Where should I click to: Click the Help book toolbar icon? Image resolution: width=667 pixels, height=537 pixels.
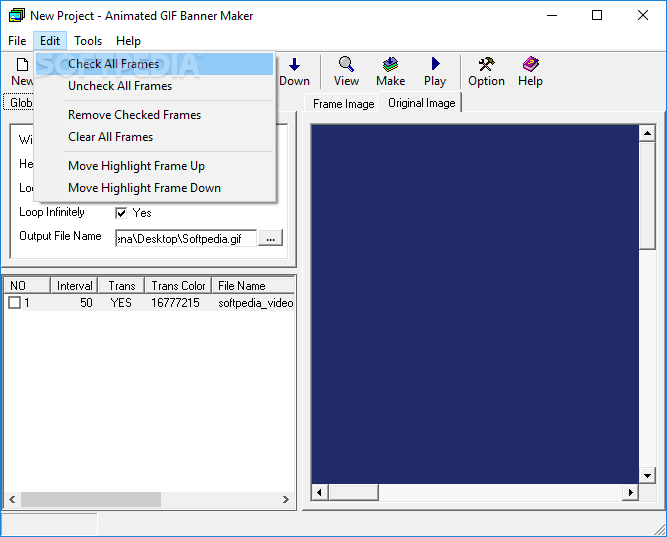(530, 64)
